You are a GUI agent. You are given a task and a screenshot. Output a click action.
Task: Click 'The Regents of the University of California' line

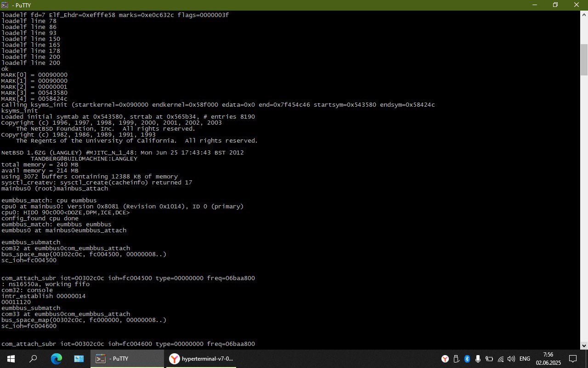[137, 141]
